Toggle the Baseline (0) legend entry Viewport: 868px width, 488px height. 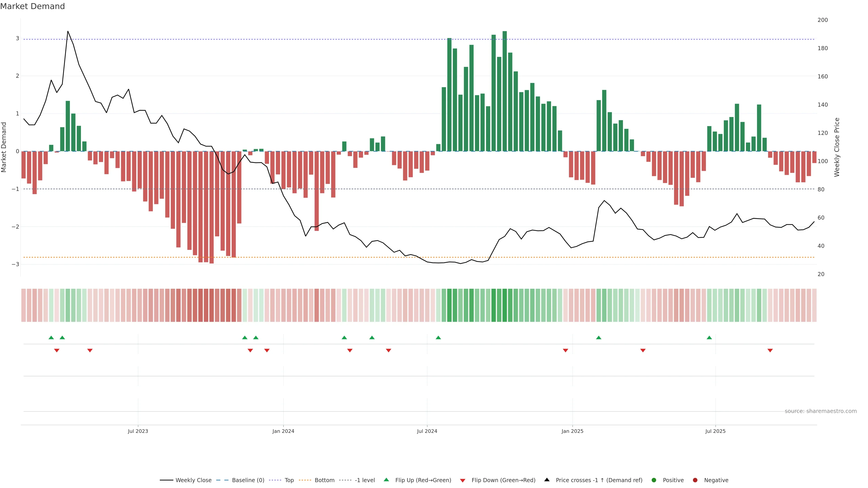[248, 480]
